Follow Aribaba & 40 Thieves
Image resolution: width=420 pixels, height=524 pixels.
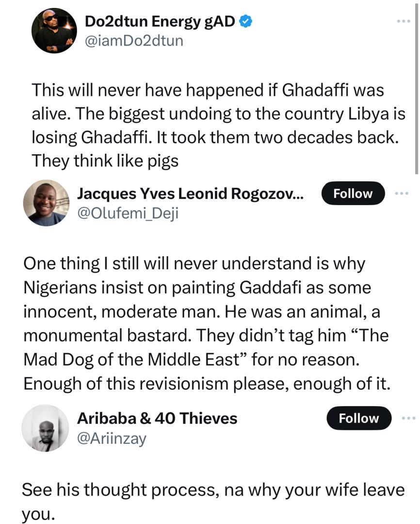[358, 418]
